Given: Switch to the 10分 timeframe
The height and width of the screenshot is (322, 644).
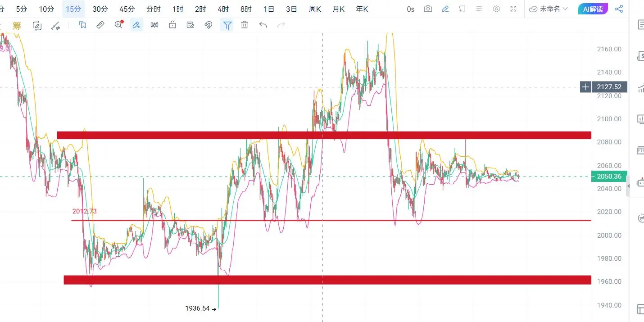Looking at the screenshot, I should pos(46,9).
